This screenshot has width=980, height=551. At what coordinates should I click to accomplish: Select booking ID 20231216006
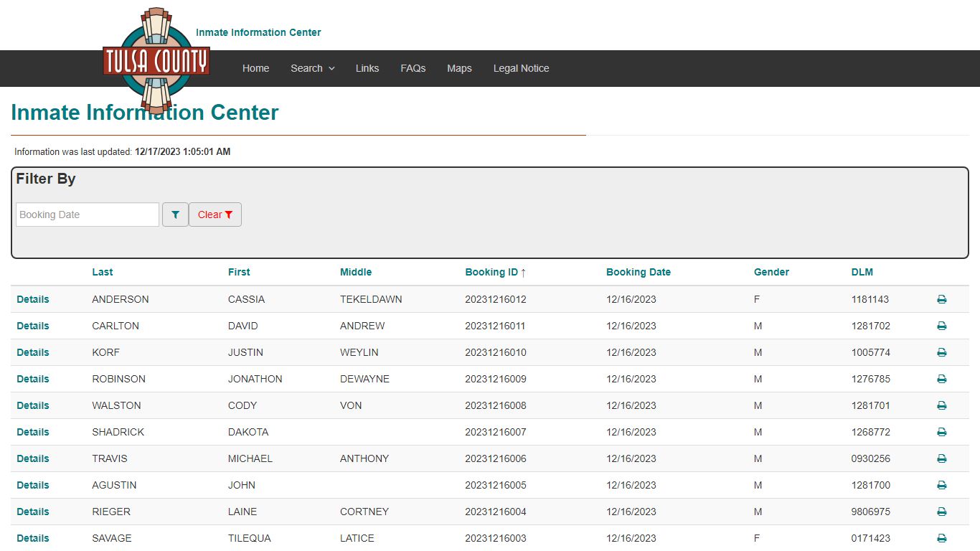pos(496,458)
